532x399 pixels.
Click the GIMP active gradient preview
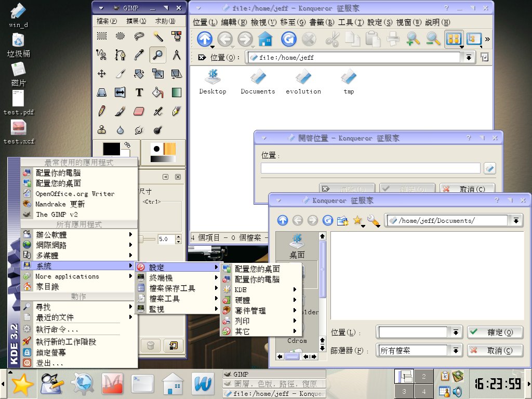pos(163,159)
